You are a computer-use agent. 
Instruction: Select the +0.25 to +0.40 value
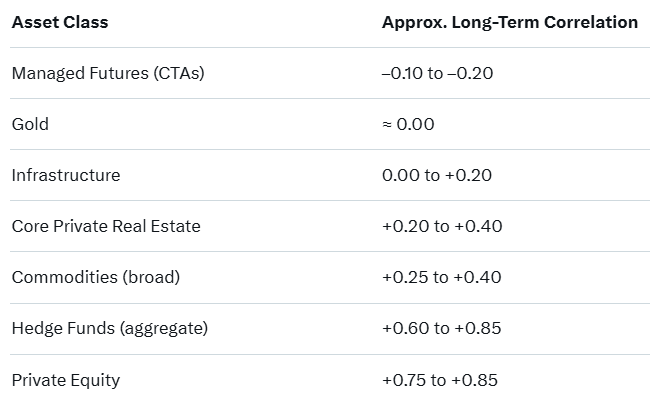click(x=442, y=277)
